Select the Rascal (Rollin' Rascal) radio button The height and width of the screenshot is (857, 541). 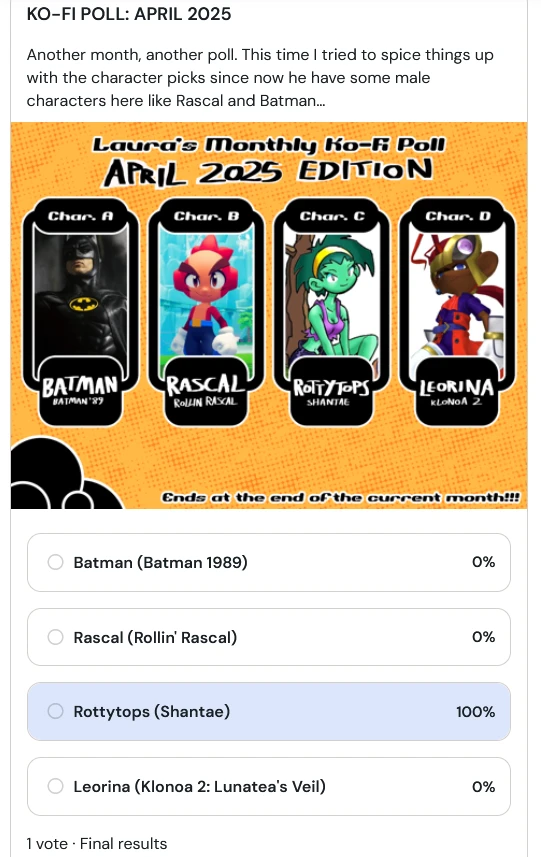(x=55, y=637)
